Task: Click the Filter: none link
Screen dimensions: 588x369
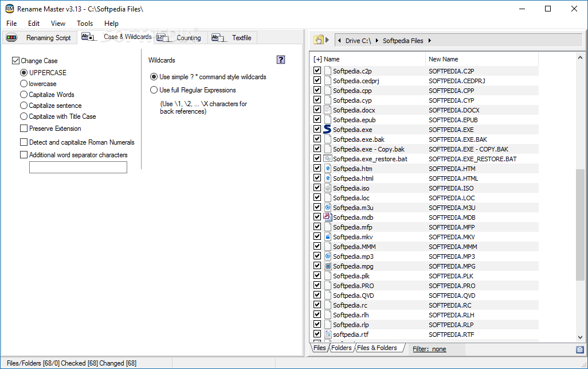Action: point(429,349)
